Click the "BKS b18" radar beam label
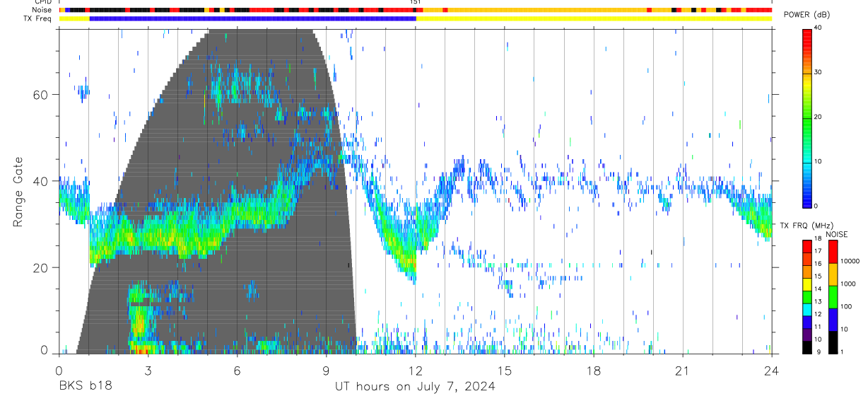The height and width of the screenshot is (401, 868). pos(84,387)
